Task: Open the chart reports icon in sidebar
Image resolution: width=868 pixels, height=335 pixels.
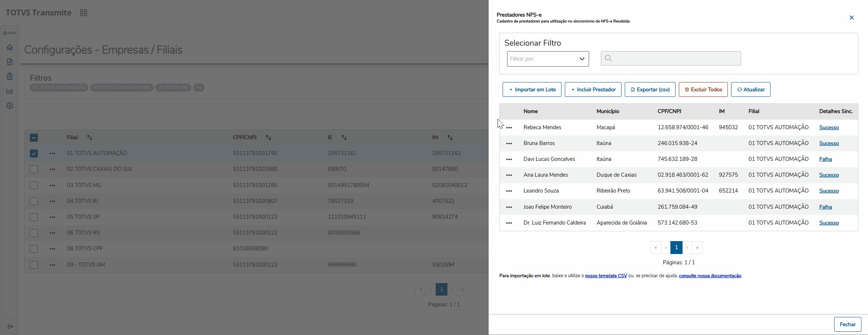Action: click(x=10, y=91)
